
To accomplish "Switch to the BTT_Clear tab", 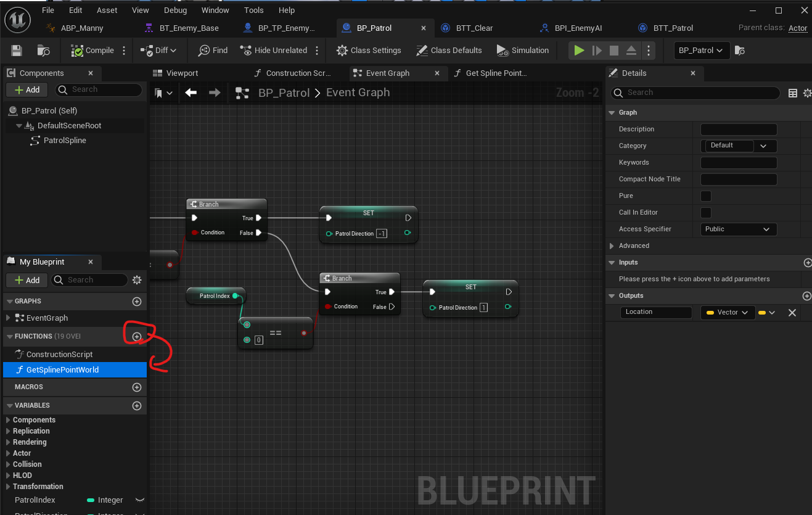I will 467,28.
